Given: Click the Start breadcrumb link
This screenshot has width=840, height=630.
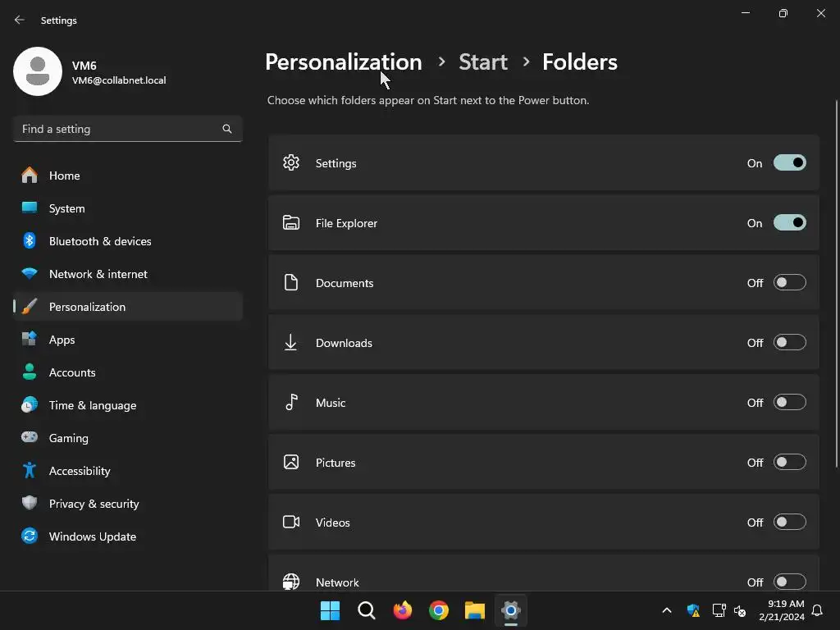Looking at the screenshot, I should click(482, 62).
